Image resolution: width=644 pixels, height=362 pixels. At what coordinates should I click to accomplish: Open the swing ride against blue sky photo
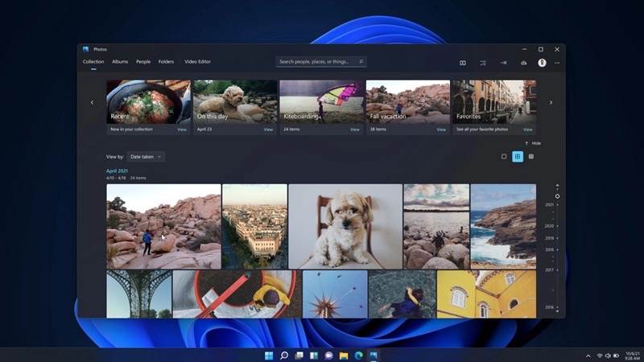(335, 294)
